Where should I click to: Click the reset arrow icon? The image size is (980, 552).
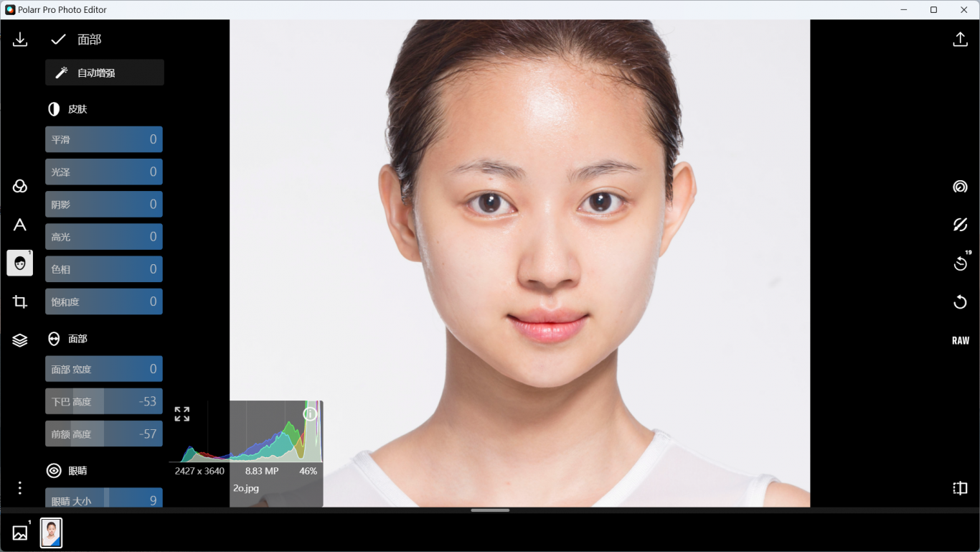pos(960,302)
